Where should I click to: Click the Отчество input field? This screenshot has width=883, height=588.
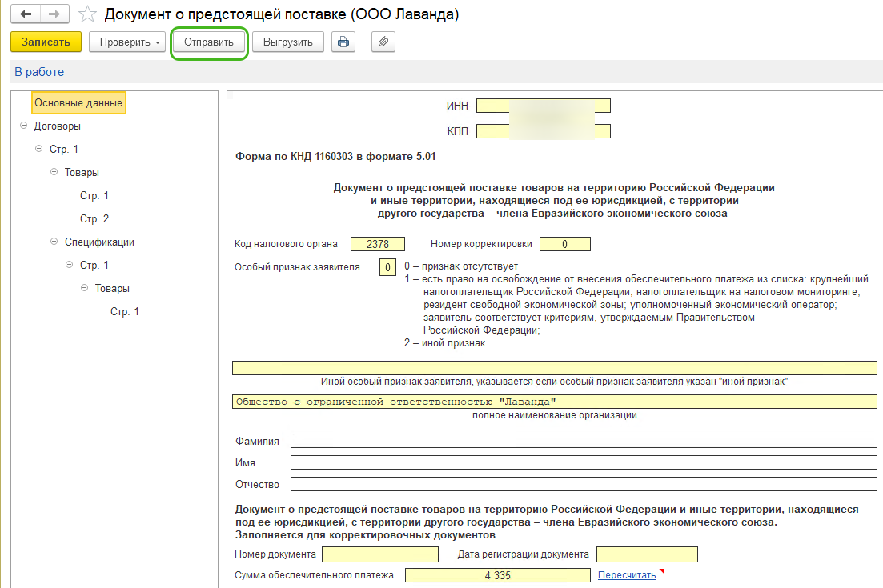coord(584,484)
